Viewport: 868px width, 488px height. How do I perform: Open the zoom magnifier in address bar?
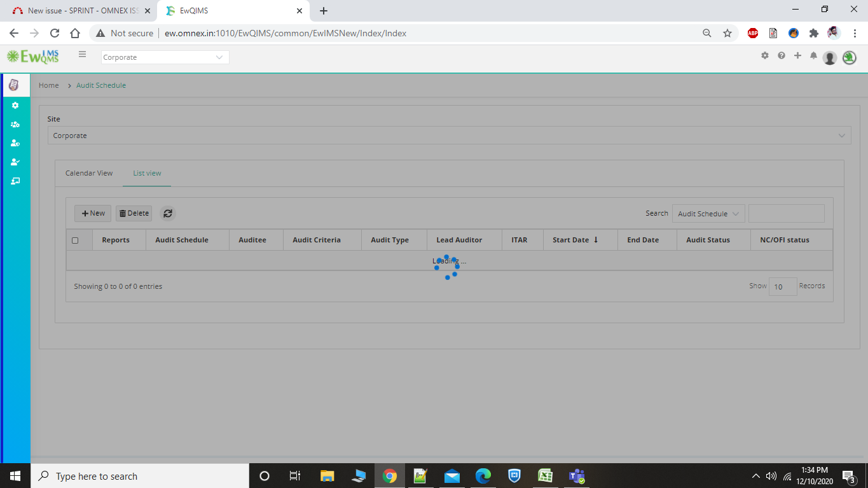point(706,33)
